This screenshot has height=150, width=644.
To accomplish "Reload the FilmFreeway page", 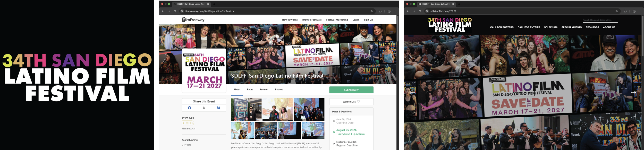I will (175, 11).
